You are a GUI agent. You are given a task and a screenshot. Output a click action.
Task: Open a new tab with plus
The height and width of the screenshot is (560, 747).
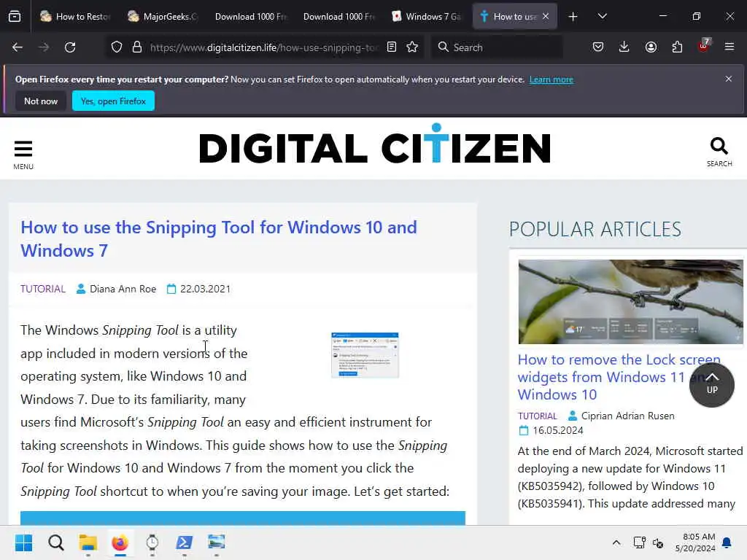pyautogui.click(x=573, y=17)
